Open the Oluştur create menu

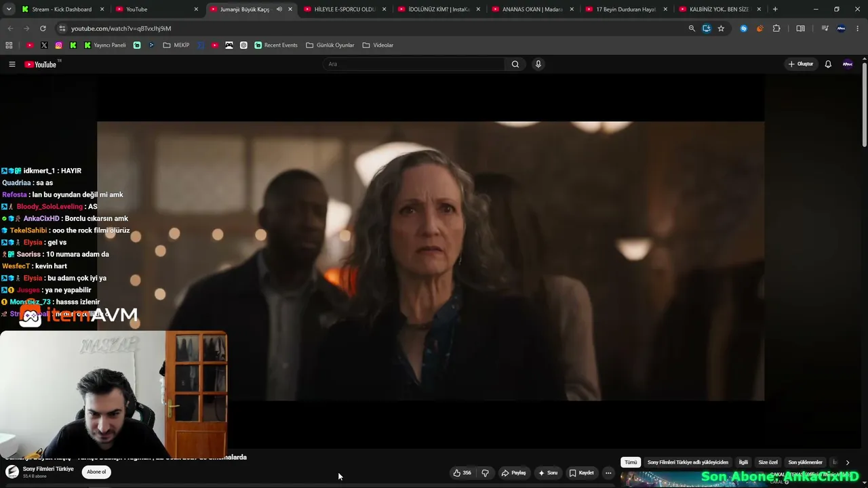coord(800,64)
